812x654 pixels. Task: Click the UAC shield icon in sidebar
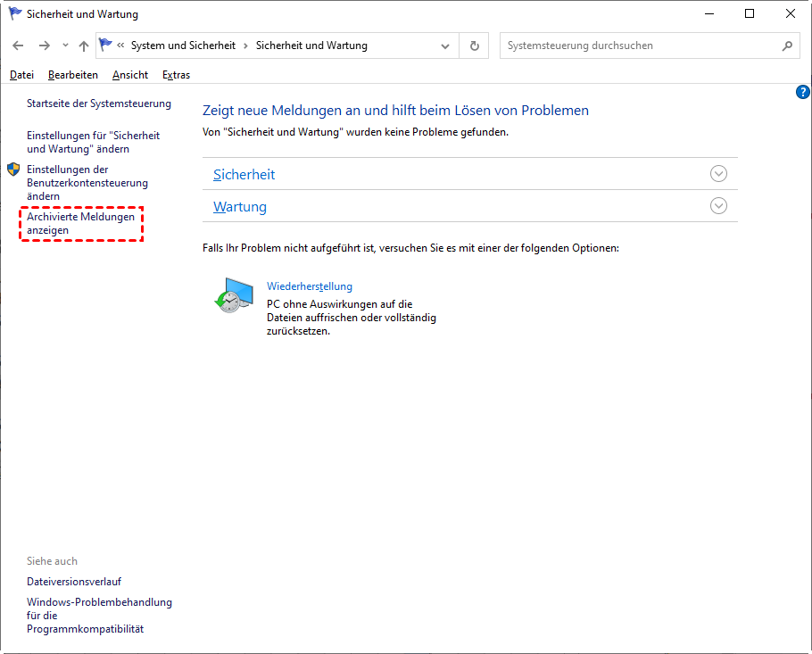(x=13, y=170)
